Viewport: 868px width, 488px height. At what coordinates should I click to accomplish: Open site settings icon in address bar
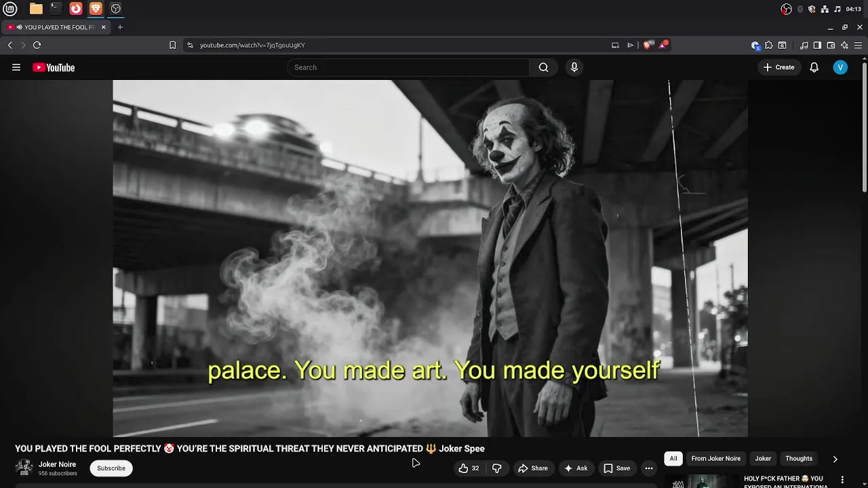pyautogui.click(x=190, y=45)
